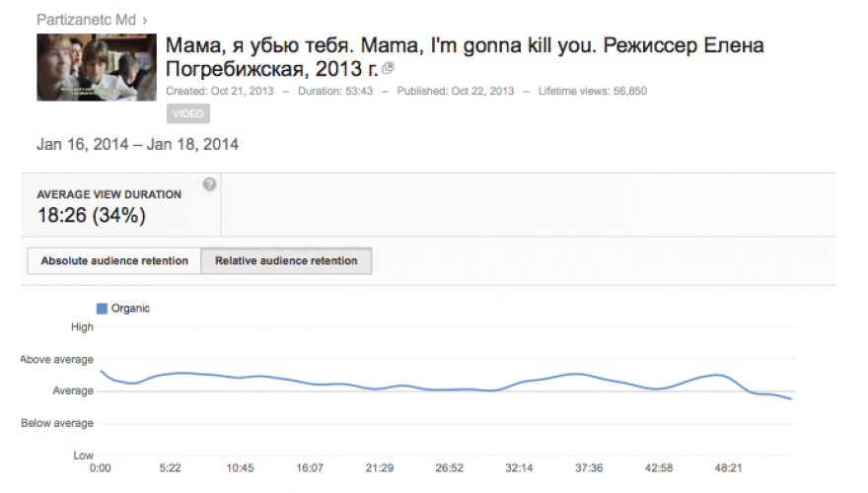This screenshot has width=868, height=493.
Task: Switch to Absolute audience retention tab
Action: 114,260
